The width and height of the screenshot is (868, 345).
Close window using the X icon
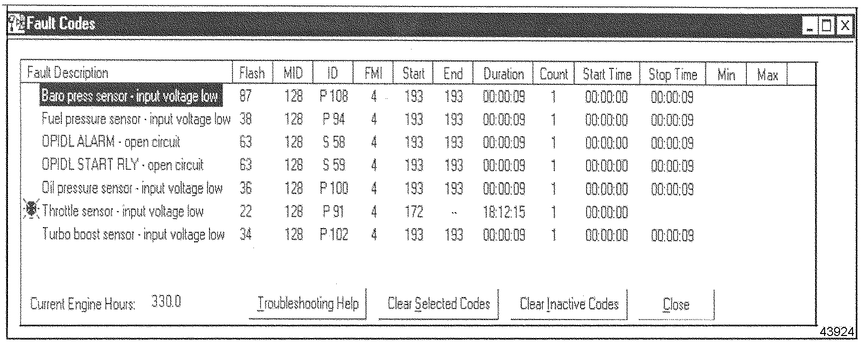845,25
